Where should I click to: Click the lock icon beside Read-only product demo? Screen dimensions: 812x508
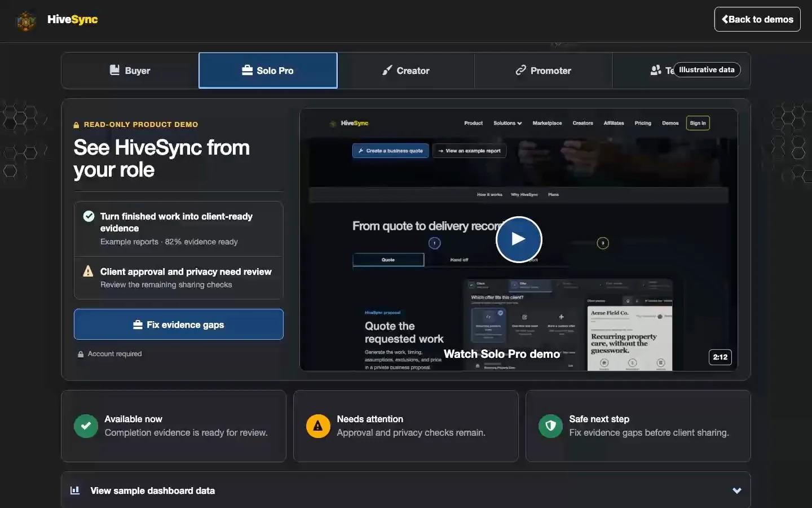[x=76, y=125]
